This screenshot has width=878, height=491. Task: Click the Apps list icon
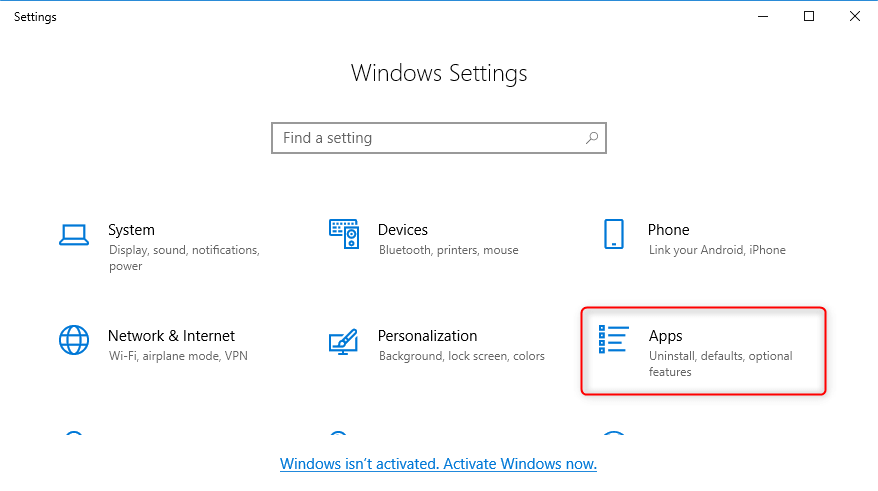pyautogui.click(x=613, y=340)
